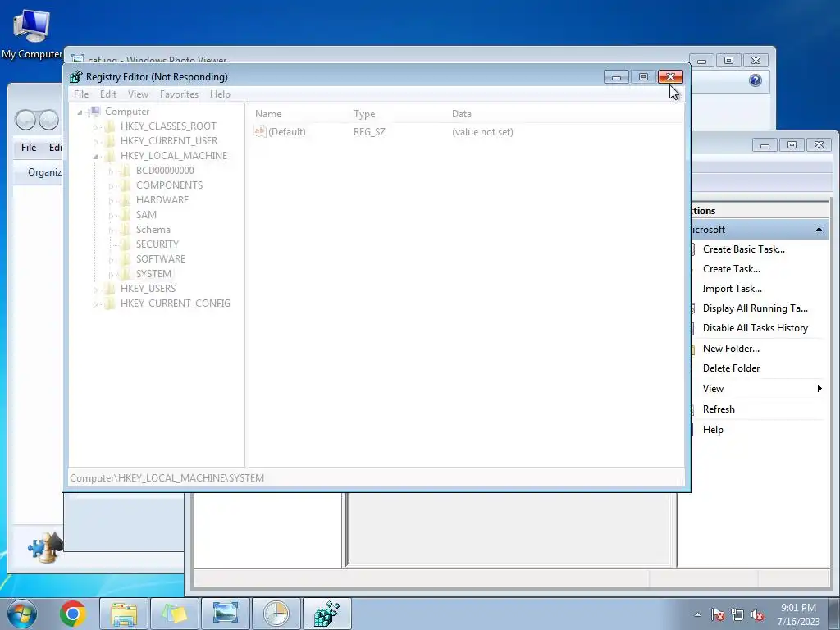Open File menu in the background Explorer window
Image resolution: width=840 pixels, height=630 pixels.
29,148
